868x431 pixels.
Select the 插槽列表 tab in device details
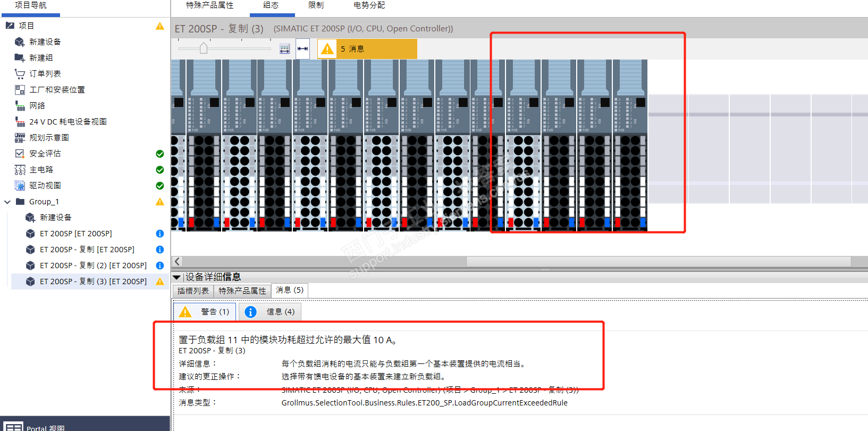pos(193,291)
